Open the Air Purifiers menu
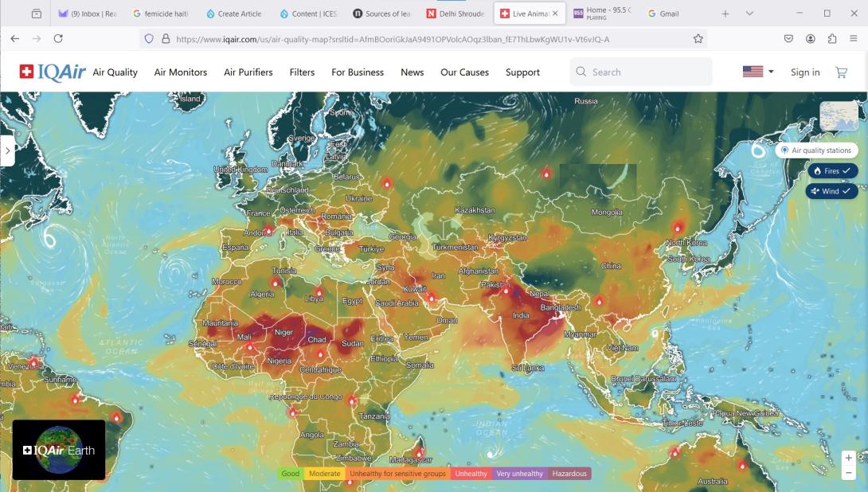The height and width of the screenshot is (492, 868). (x=248, y=72)
